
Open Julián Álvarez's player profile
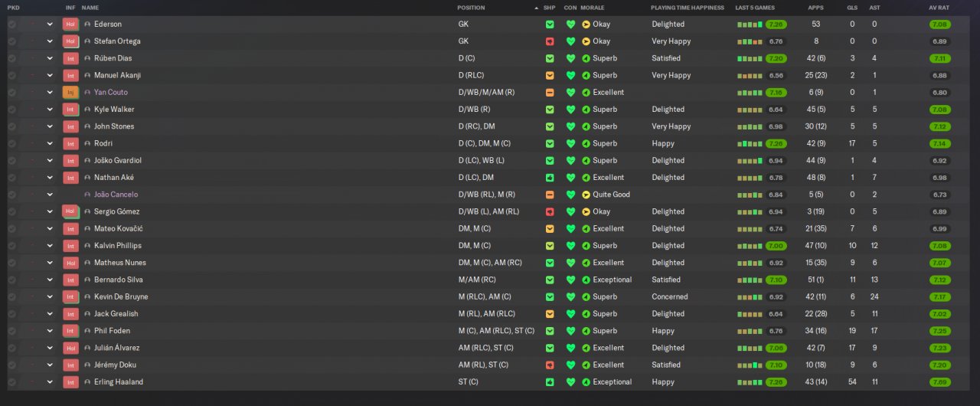coord(117,348)
